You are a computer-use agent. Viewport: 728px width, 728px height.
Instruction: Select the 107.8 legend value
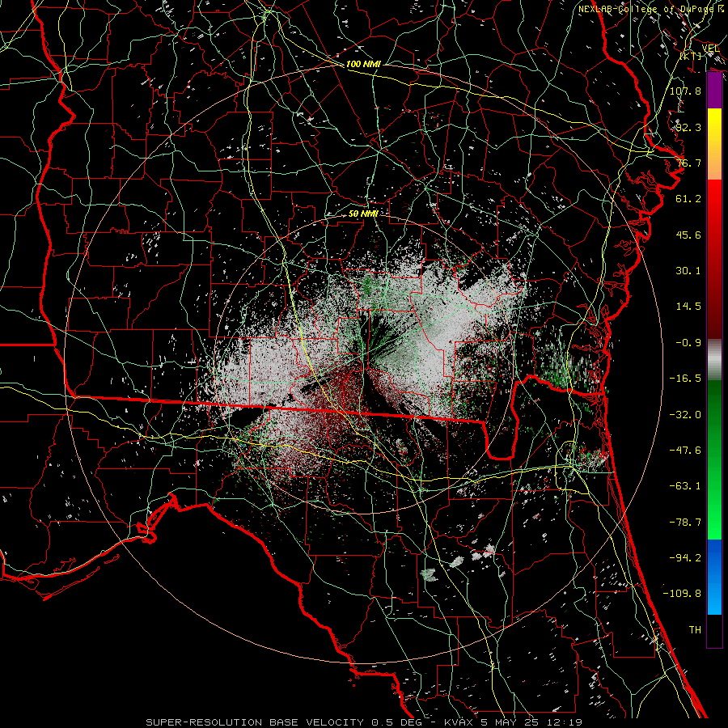tap(685, 91)
